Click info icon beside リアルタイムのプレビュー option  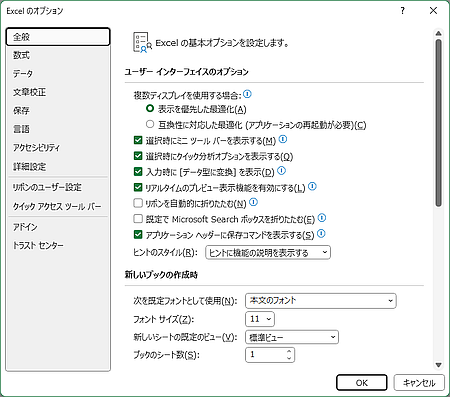click(x=312, y=186)
